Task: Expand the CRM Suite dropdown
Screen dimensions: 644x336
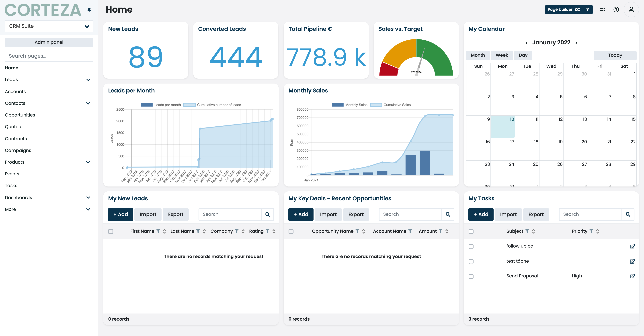Action: pyautogui.click(x=49, y=26)
